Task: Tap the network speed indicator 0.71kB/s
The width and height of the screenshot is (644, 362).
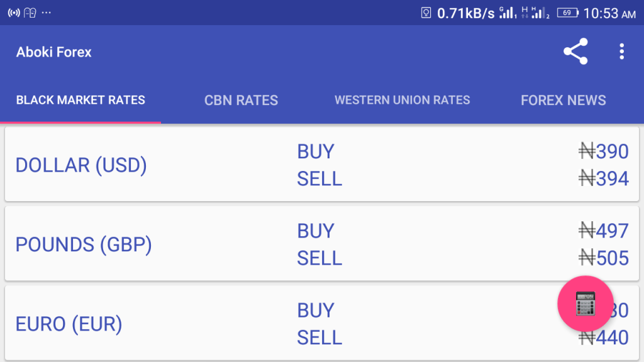Action: coord(465,13)
